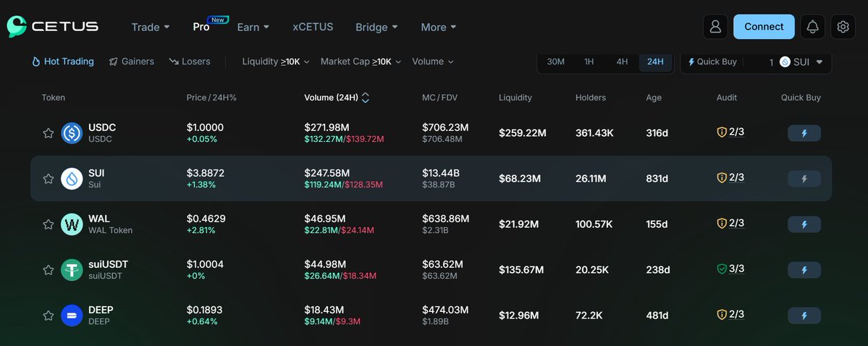Quick buy SUI with lightning button
The height and width of the screenshot is (346, 868).
click(x=804, y=179)
